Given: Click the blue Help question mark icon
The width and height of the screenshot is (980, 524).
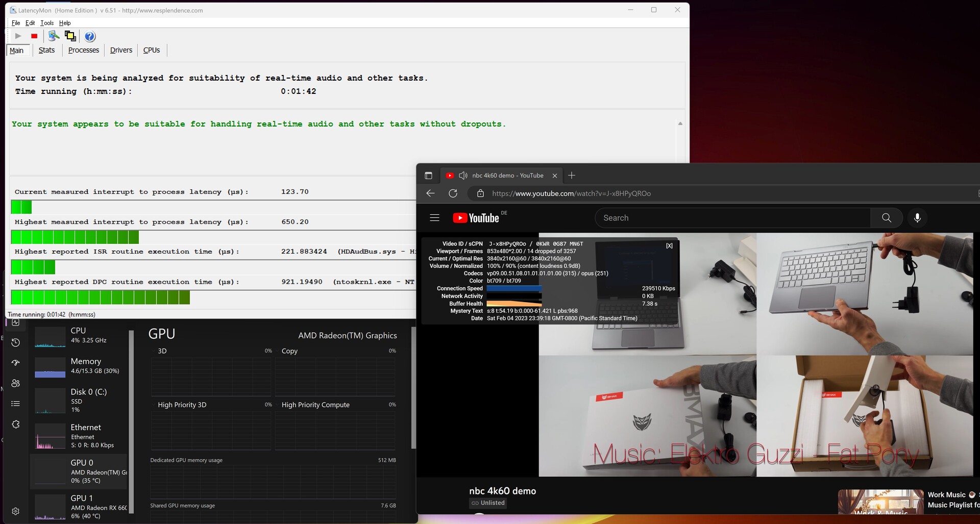Looking at the screenshot, I should coord(90,36).
